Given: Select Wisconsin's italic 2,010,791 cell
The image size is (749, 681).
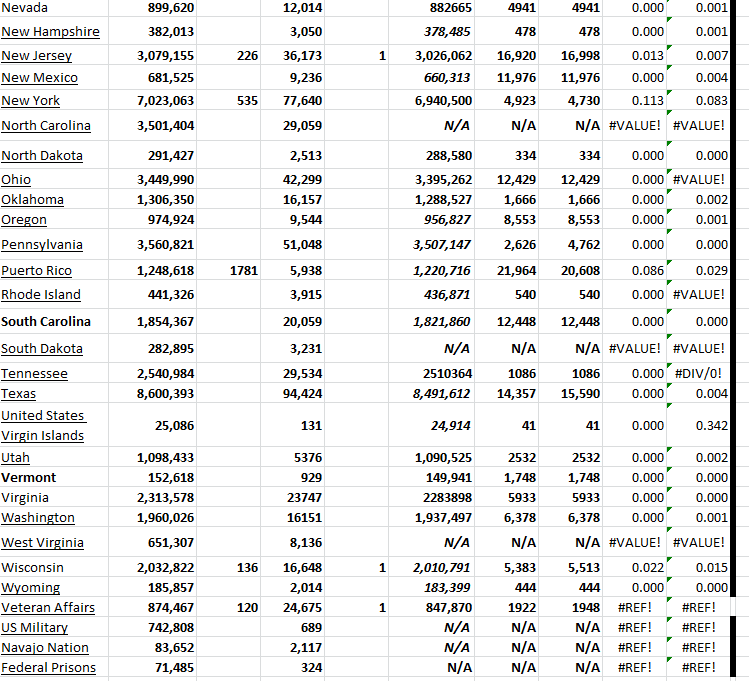Looking at the screenshot, I should click(x=442, y=568).
